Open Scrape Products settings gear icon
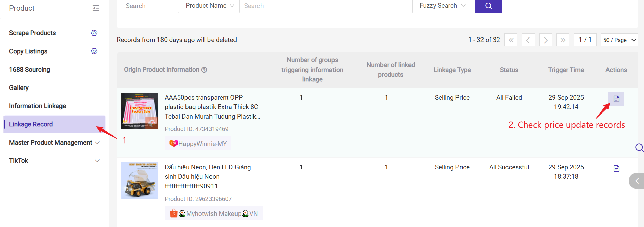Image resolution: width=644 pixels, height=227 pixels. 94,33
